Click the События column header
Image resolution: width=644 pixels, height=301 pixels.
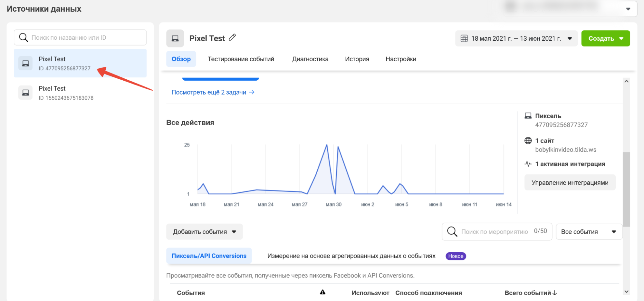tap(191, 293)
